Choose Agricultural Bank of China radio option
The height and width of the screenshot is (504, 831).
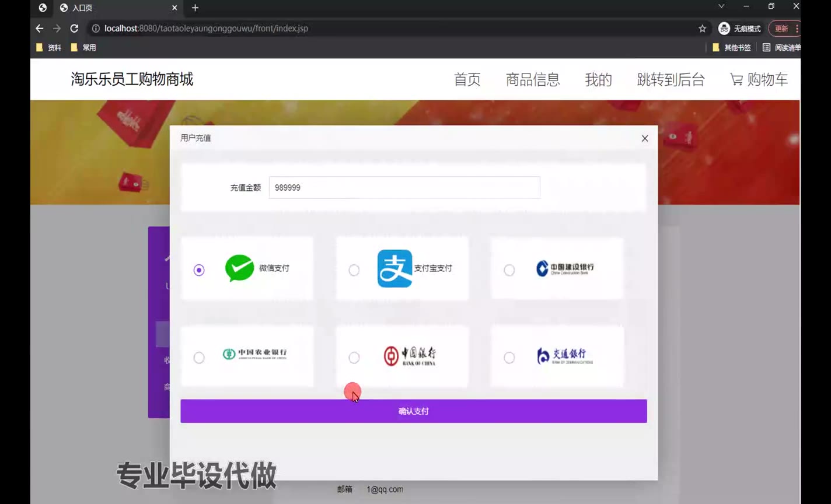(199, 358)
